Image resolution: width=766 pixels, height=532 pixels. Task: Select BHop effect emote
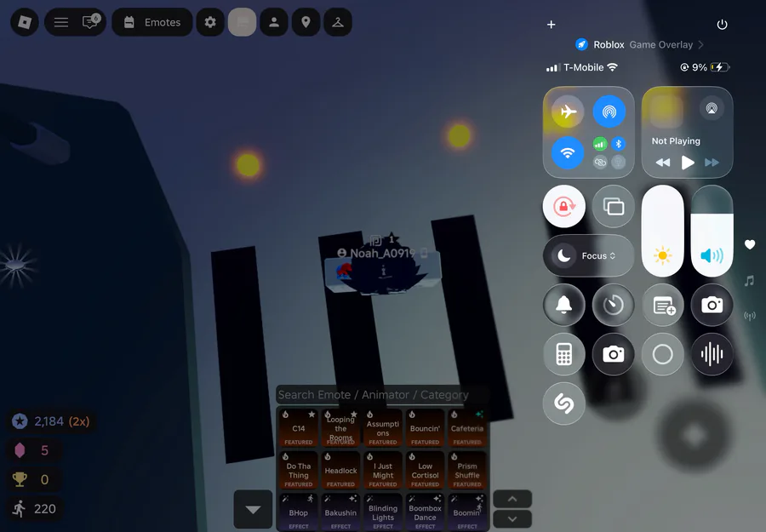(x=299, y=512)
